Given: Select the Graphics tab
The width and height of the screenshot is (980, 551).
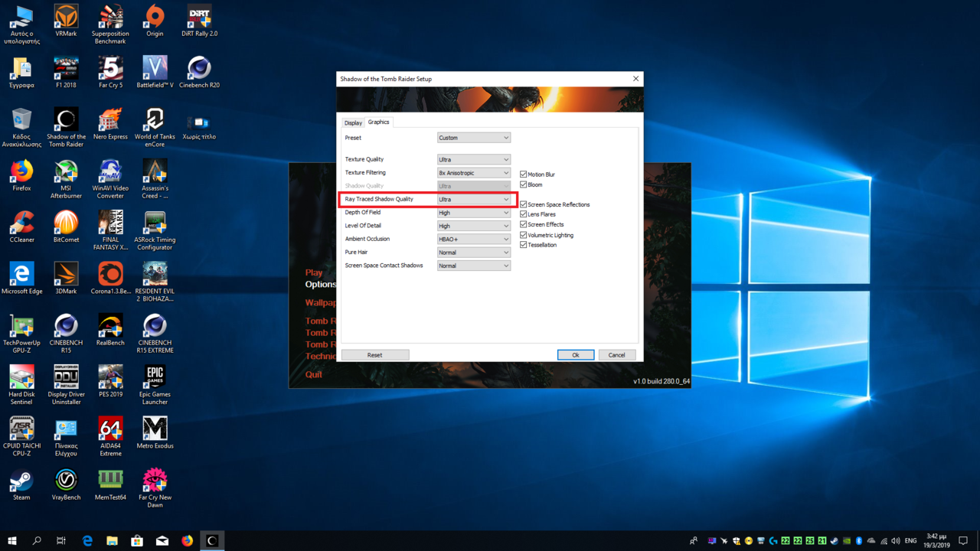Looking at the screenshot, I should tap(378, 122).
